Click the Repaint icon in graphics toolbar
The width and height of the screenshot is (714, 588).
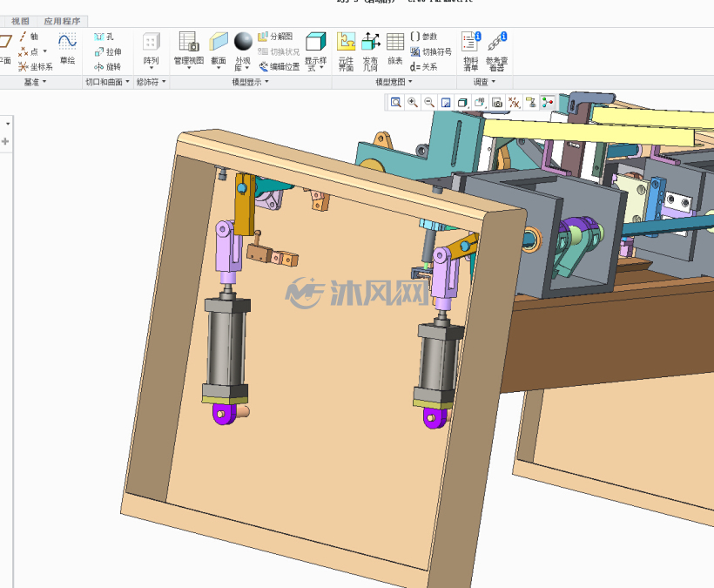446,103
